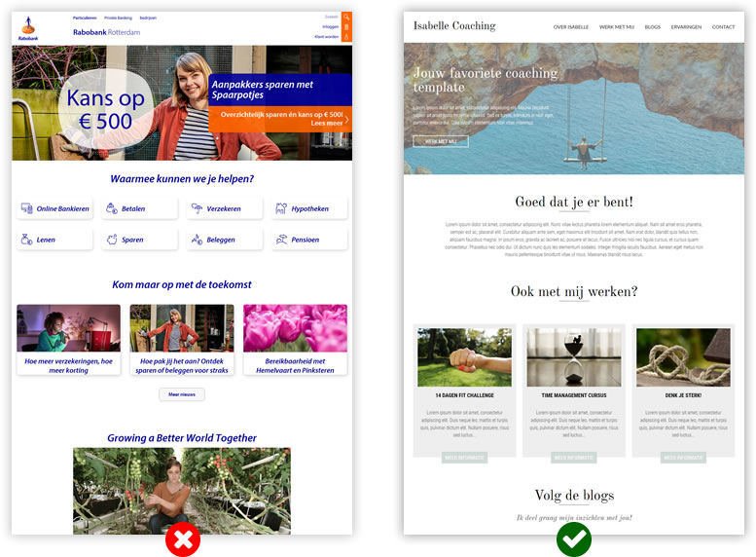Viewport: 756px width, 557px height.
Task: Open Over Isabelle menu item
Action: point(570,27)
